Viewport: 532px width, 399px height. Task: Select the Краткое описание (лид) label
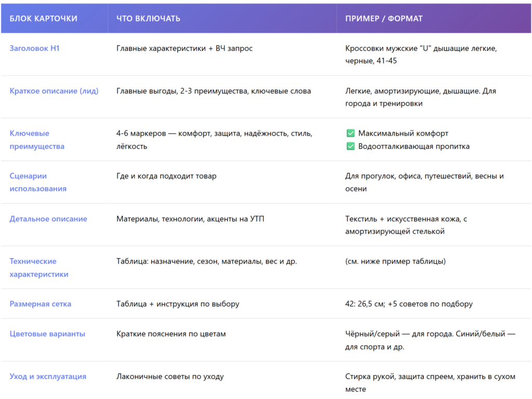[x=54, y=91]
